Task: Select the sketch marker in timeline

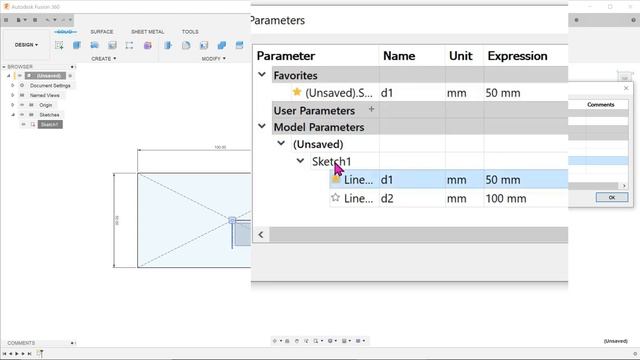Action: pyautogui.click(x=40, y=353)
